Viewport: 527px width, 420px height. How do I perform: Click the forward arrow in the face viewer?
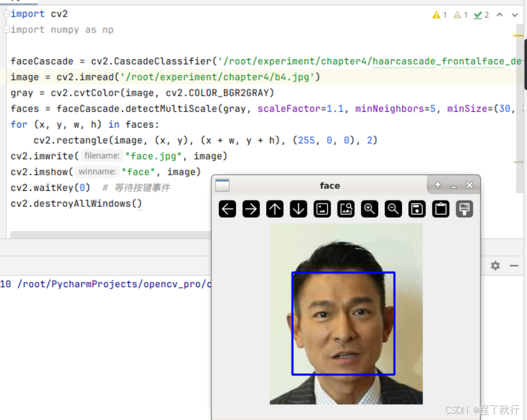251,209
